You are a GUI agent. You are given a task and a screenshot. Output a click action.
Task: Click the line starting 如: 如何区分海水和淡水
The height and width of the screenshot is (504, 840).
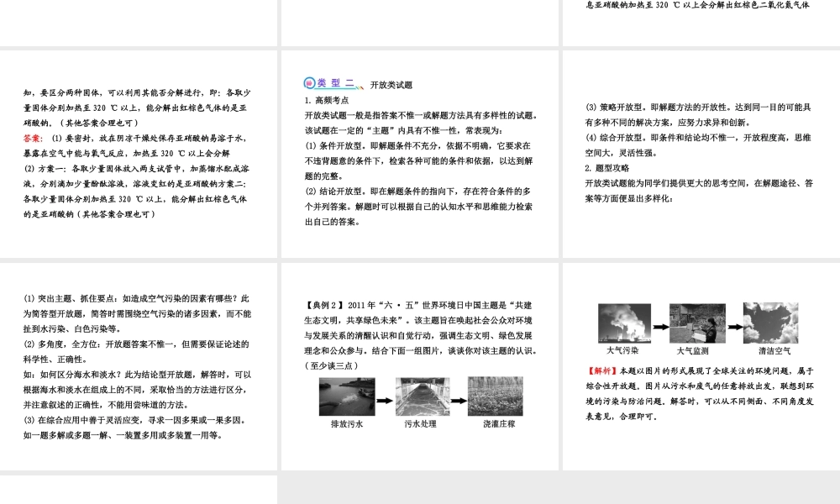(137, 375)
